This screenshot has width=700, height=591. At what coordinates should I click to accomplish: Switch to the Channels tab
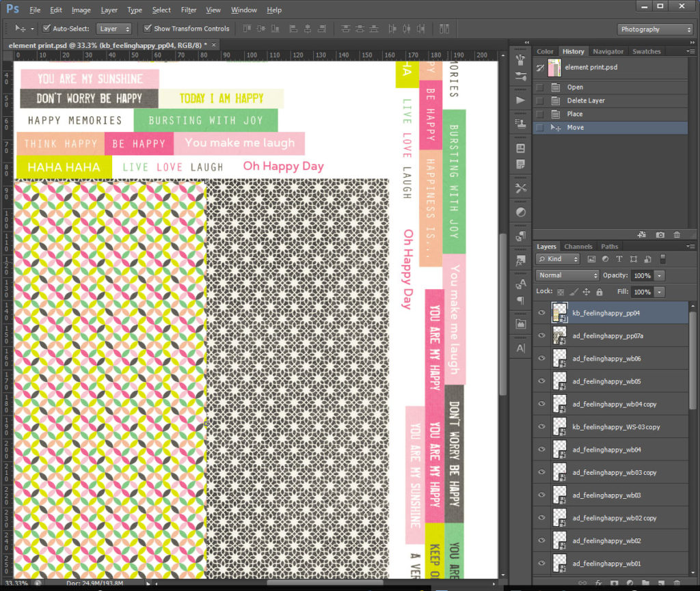pos(578,247)
